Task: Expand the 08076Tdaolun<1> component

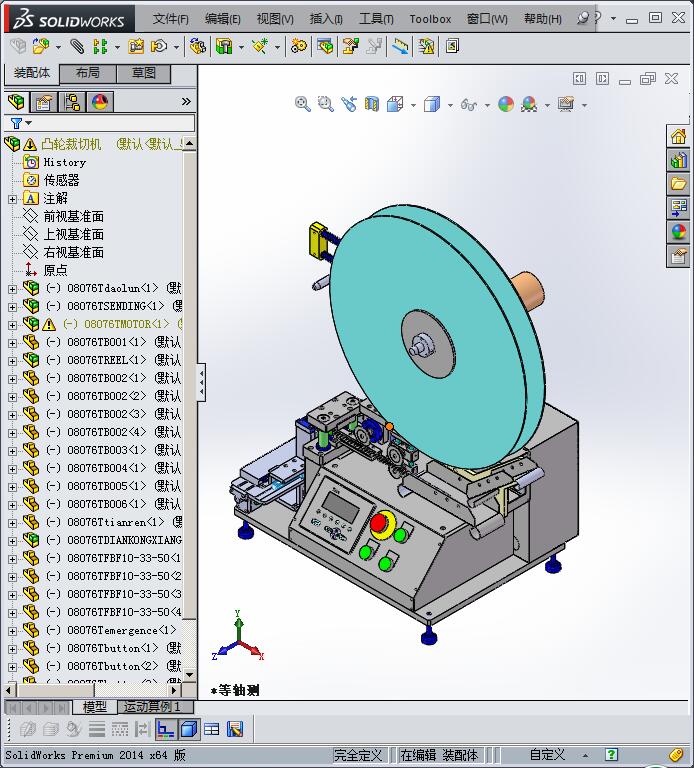Action: tap(12, 289)
